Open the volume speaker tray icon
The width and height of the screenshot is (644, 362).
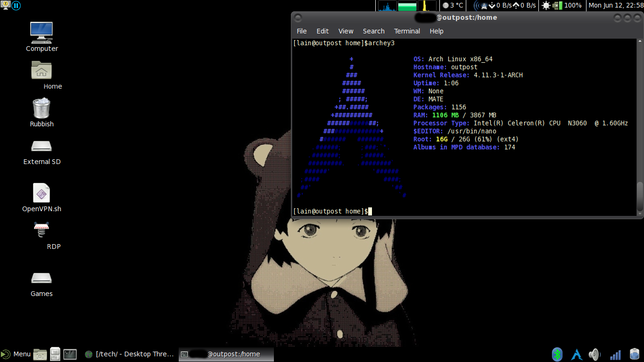coord(594,354)
